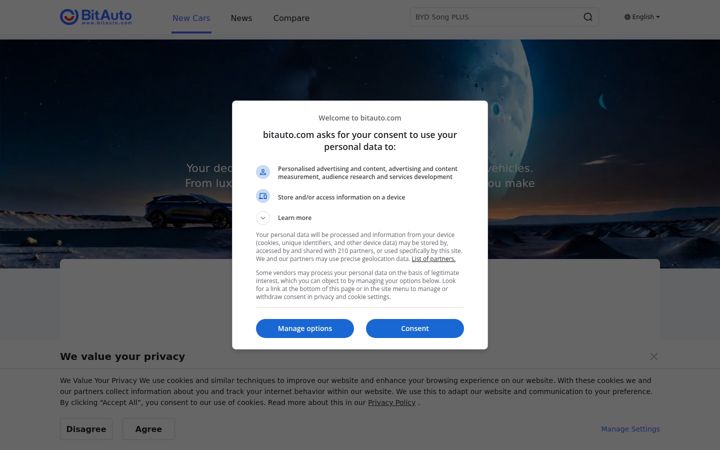Open the English language dropdown
Image resolution: width=720 pixels, height=450 pixels.
pos(642,17)
